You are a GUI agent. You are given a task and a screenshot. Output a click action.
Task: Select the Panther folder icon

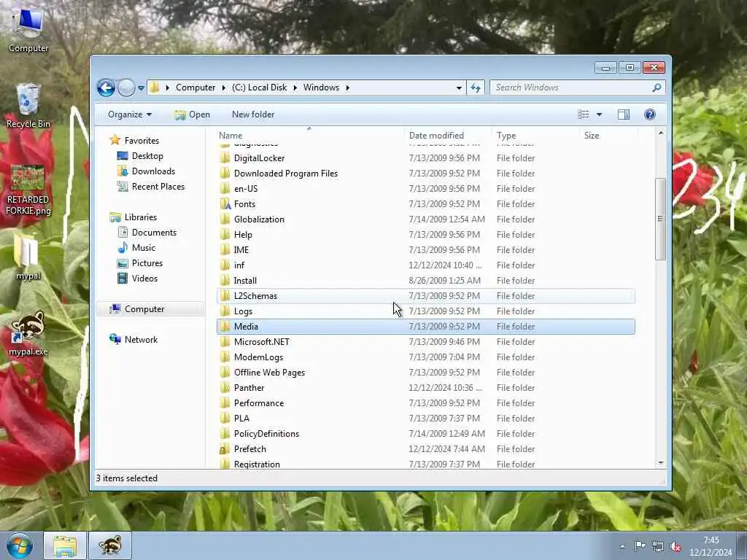(225, 388)
